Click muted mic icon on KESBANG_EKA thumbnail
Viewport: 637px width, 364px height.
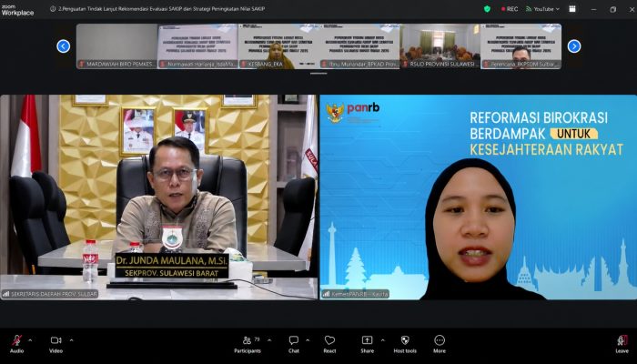click(243, 65)
